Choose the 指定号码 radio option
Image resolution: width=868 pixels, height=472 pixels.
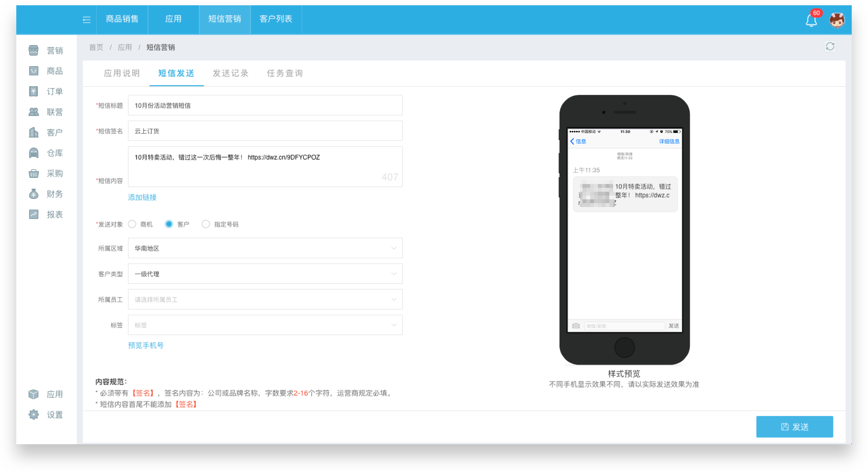pos(206,224)
